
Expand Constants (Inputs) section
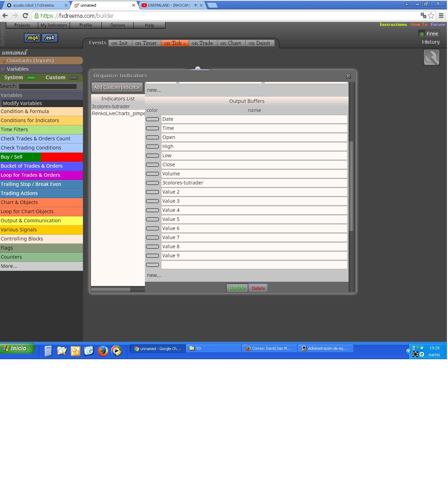[41, 61]
